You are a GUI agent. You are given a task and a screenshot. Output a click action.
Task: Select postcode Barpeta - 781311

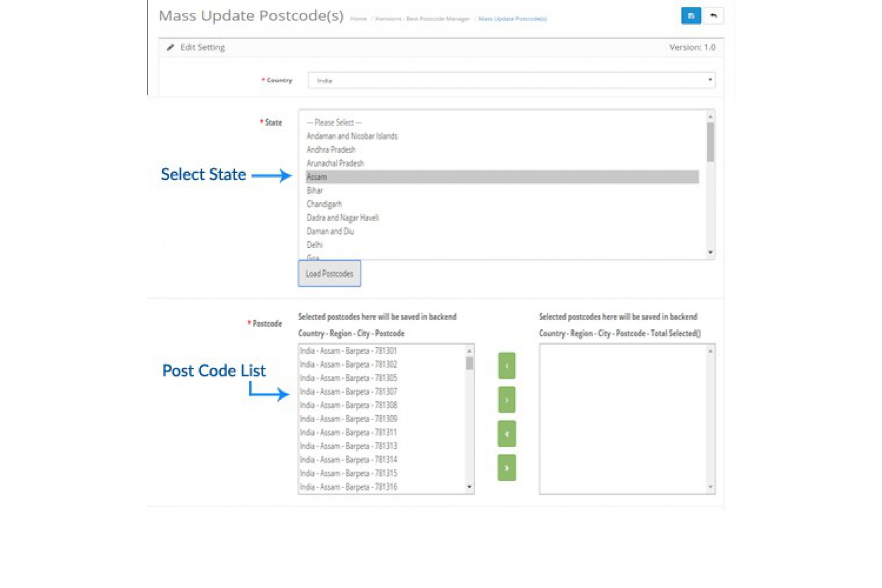tap(382, 432)
